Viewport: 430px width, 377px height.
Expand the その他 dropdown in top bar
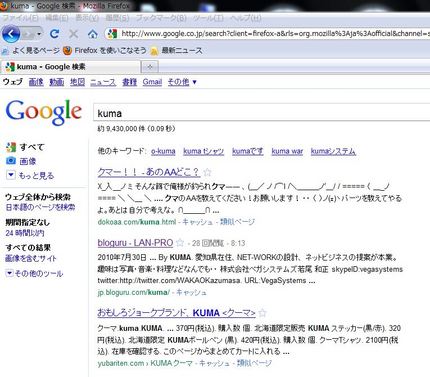pos(182,82)
